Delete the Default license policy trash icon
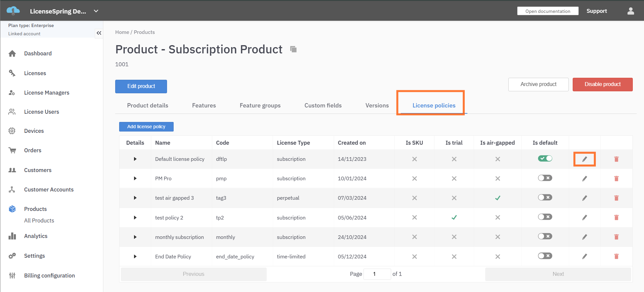 (x=616, y=159)
